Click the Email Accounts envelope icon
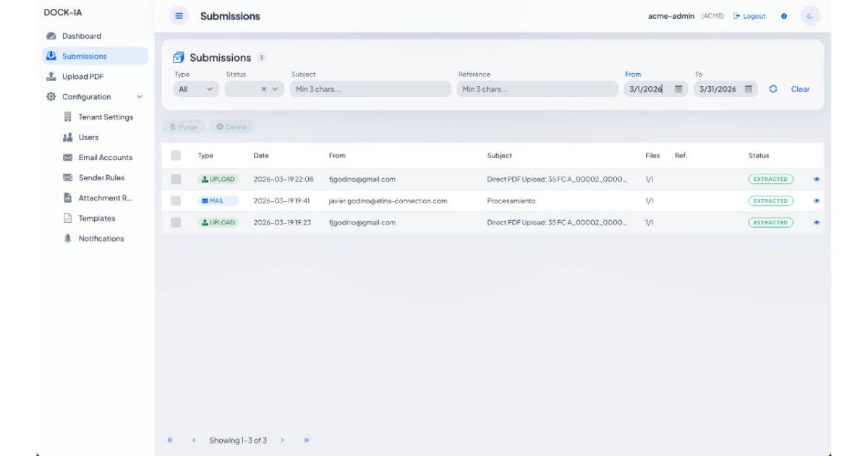This screenshot has width=868, height=456. [x=68, y=158]
